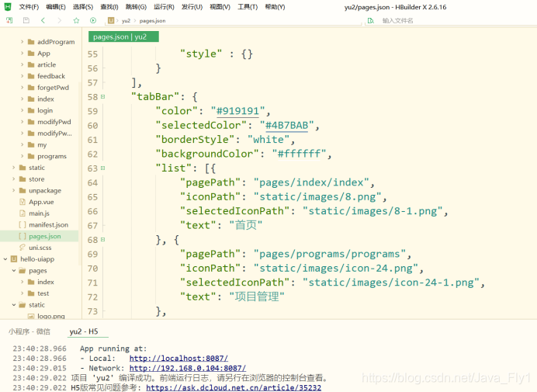Fold code block at line 63
Viewport: 537px width, 392px height.
[x=102, y=168]
